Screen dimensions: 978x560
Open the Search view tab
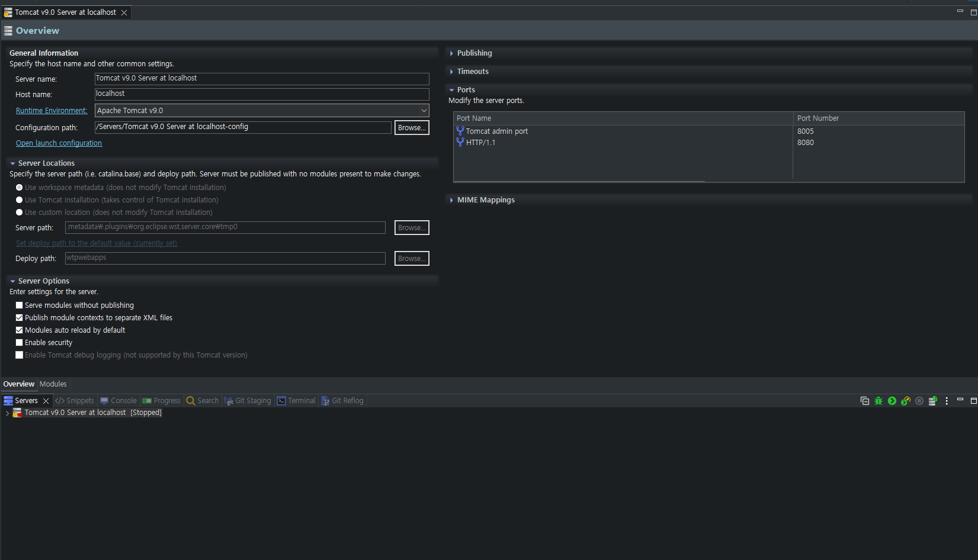203,401
